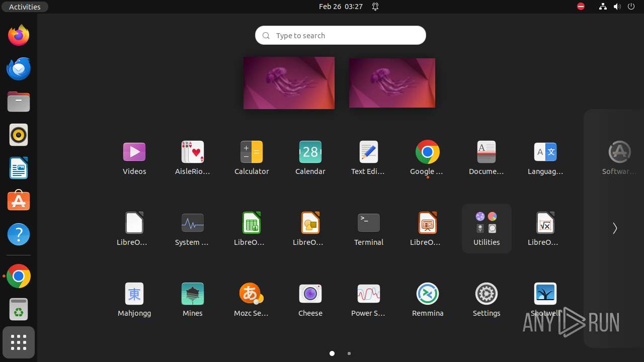
Task: Open the Docume... app with red-striped page icon
Action: click(x=487, y=158)
